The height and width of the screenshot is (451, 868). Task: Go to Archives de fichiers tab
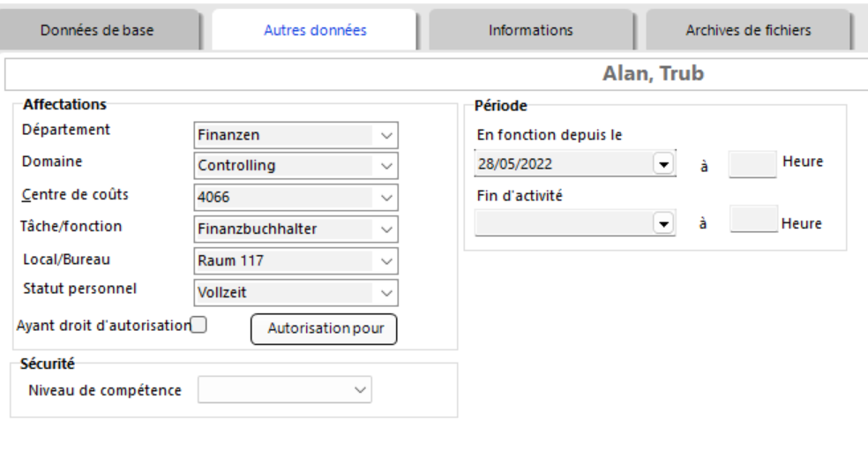748,30
